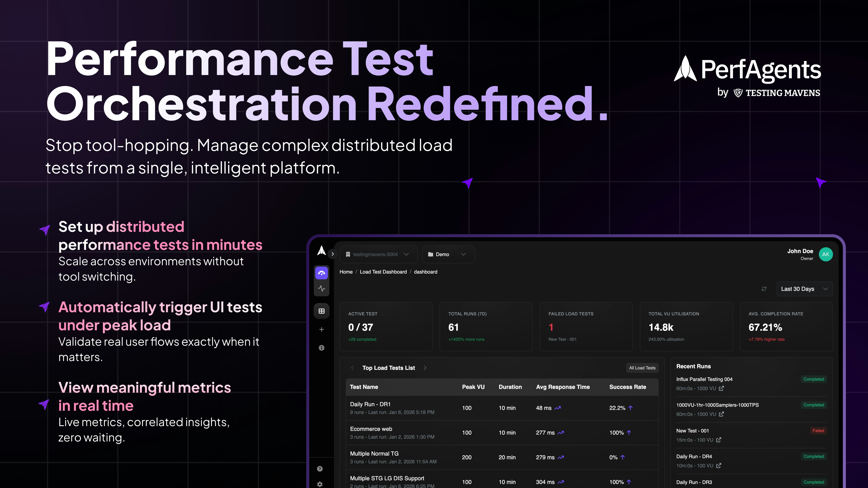Click the refresh icon beside Last 30 Days
This screenshot has width=868, height=488.
tap(764, 289)
